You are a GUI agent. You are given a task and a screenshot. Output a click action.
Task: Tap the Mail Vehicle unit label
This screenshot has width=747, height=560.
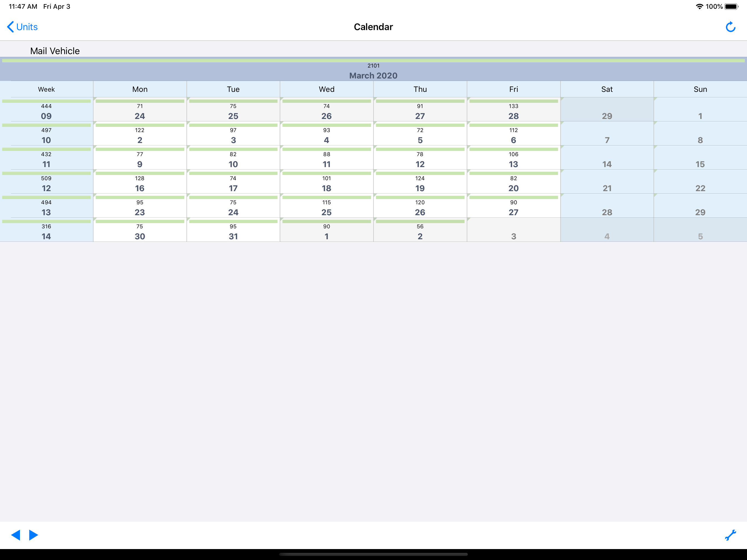tap(55, 51)
